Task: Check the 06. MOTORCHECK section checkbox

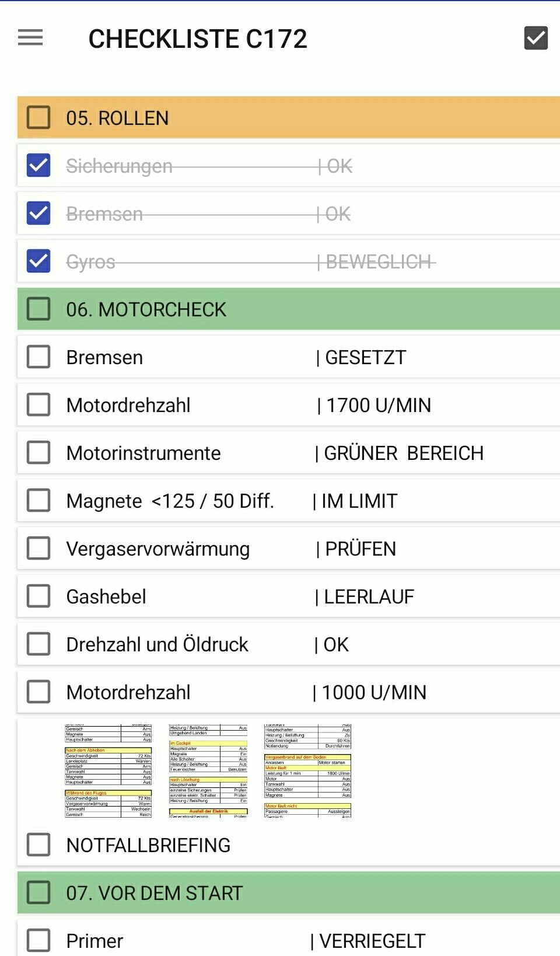Action: pyautogui.click(x=38, y=309)
